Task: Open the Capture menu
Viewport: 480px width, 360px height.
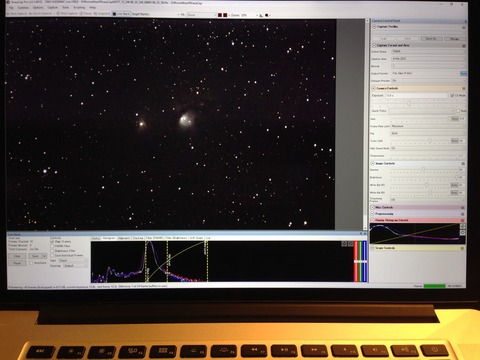Action: click(52, 7)
